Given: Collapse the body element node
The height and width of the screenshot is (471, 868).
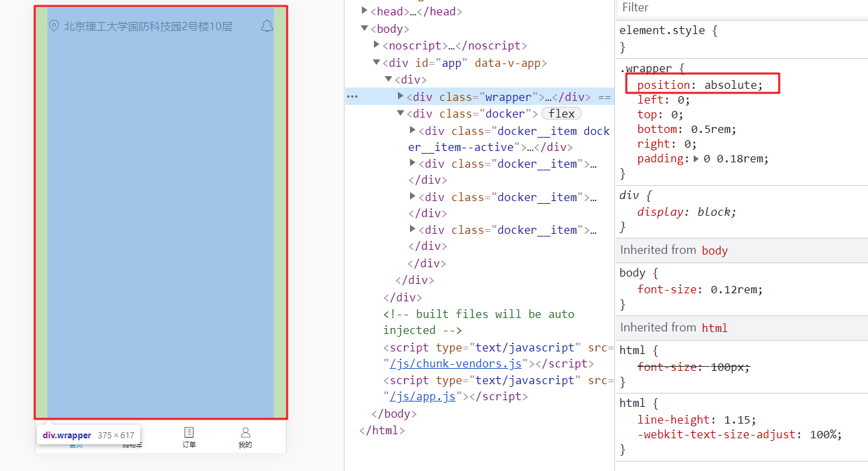Looking at the screenshot, I should (x=365, y=28).
